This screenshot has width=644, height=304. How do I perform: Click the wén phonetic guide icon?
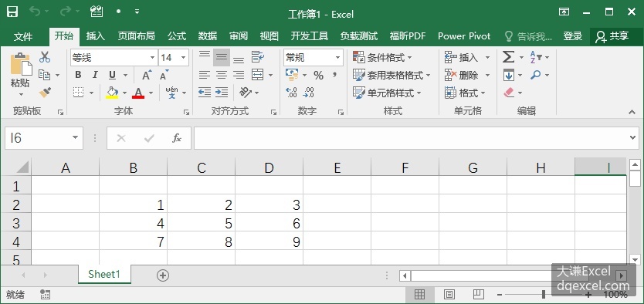tap(171, 93)
